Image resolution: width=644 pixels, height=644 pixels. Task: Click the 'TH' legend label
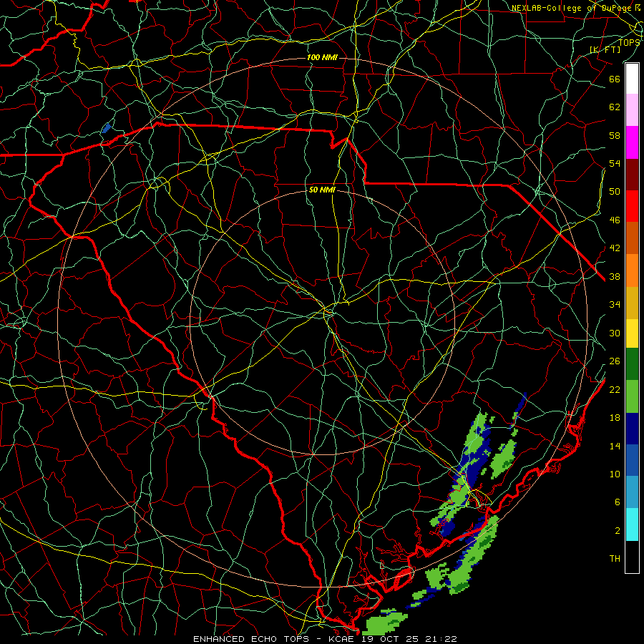615,559
